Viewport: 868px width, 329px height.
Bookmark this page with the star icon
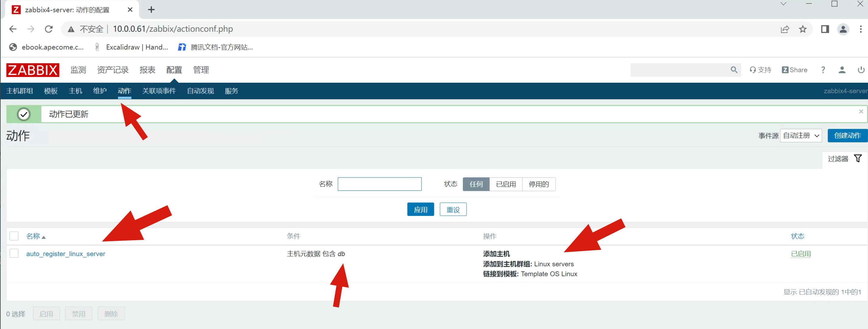(803, 29)
